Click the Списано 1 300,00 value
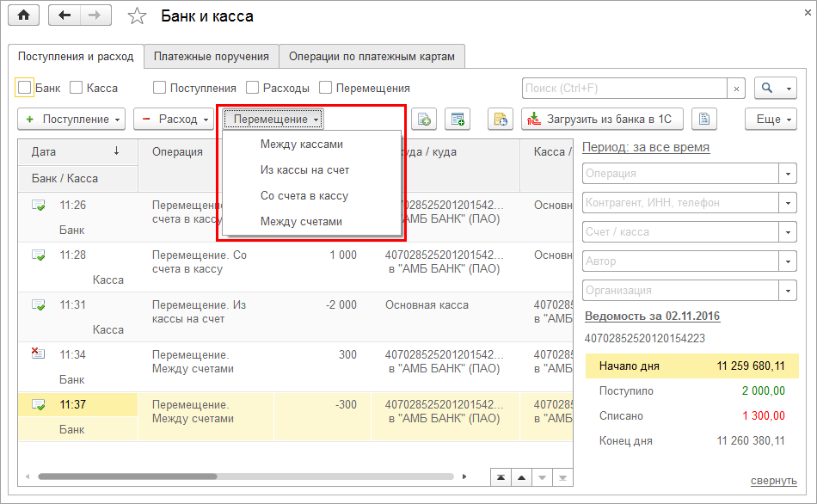 coord(764,416)
